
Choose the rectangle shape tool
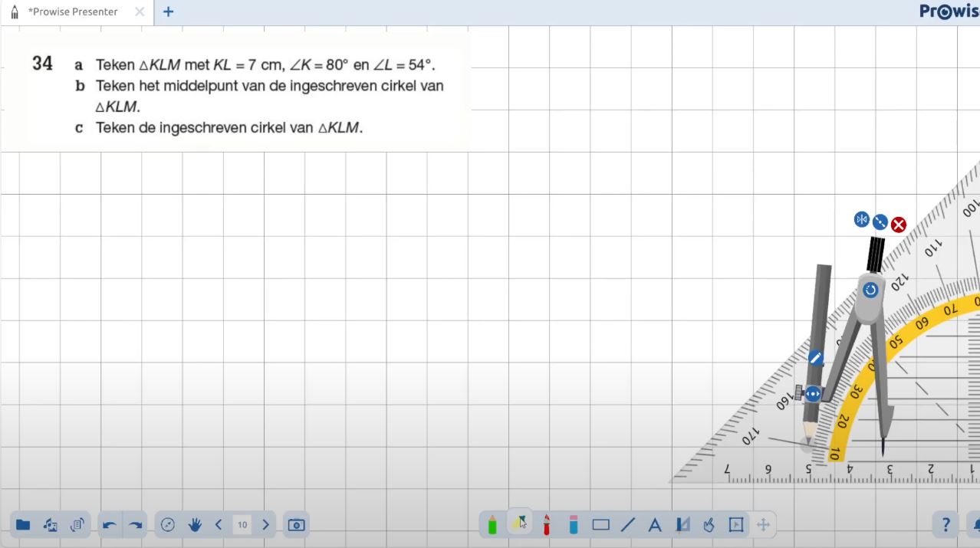tap(600, 525)
